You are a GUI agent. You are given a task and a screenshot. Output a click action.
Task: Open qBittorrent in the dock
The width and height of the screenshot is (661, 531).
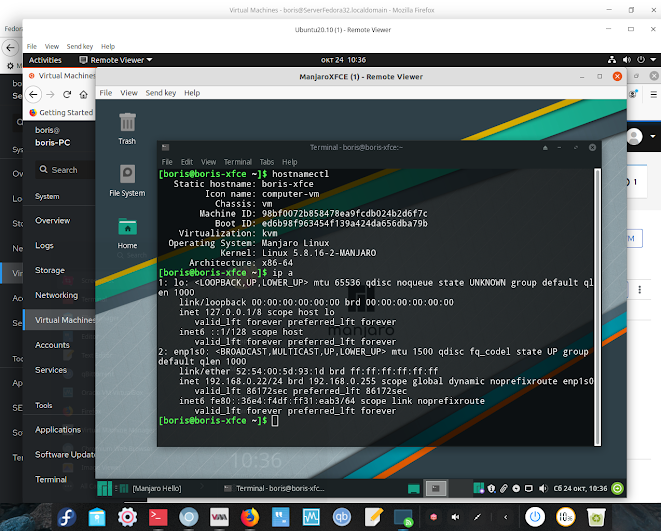tap(341, 517)
